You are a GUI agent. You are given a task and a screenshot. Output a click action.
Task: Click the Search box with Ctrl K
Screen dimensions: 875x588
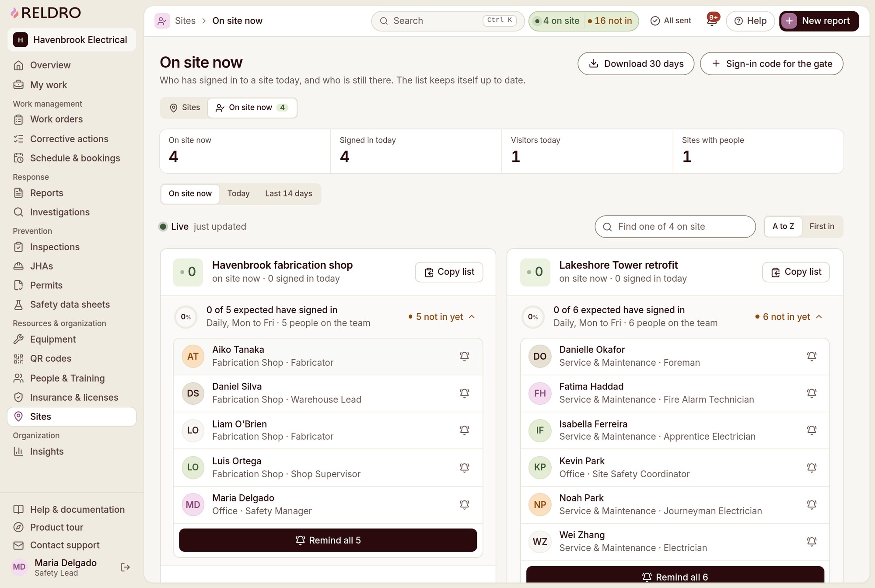448,21
